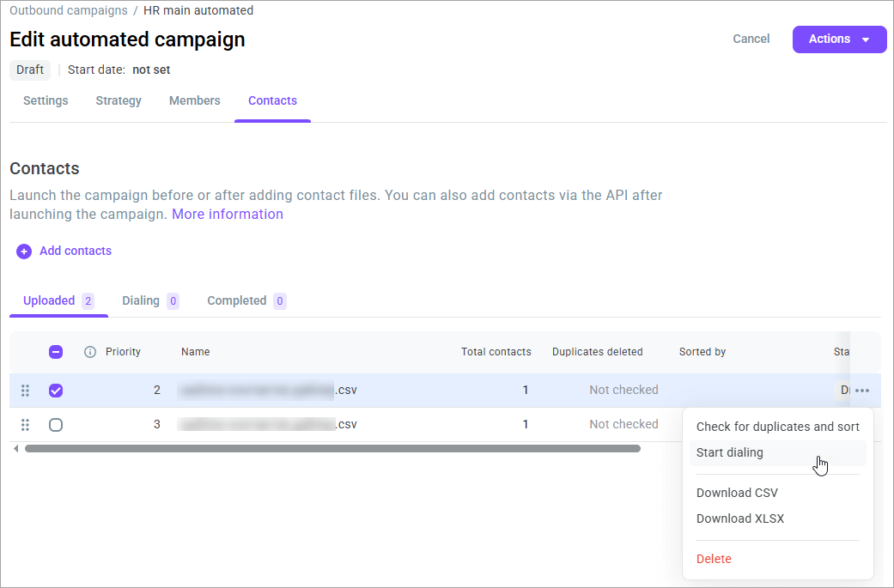Open the three-dot menu on the priority 2 row
The width and height of the screenshot is (894, 588).
(862, 391)
